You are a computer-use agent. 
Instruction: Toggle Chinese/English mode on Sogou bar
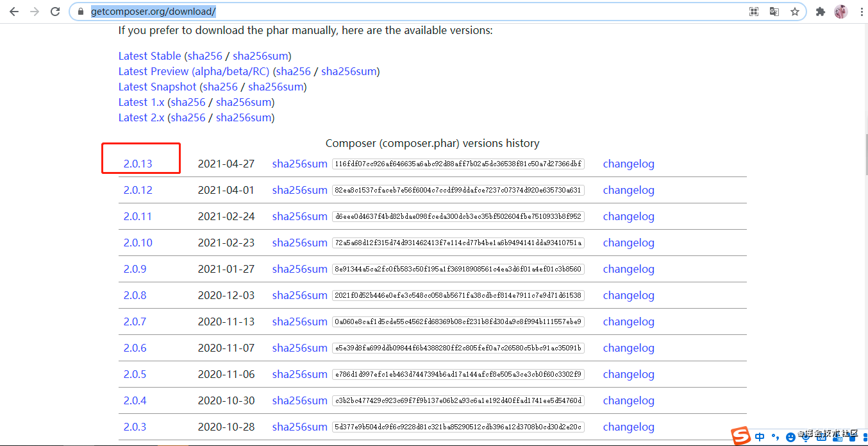[760, 437]
